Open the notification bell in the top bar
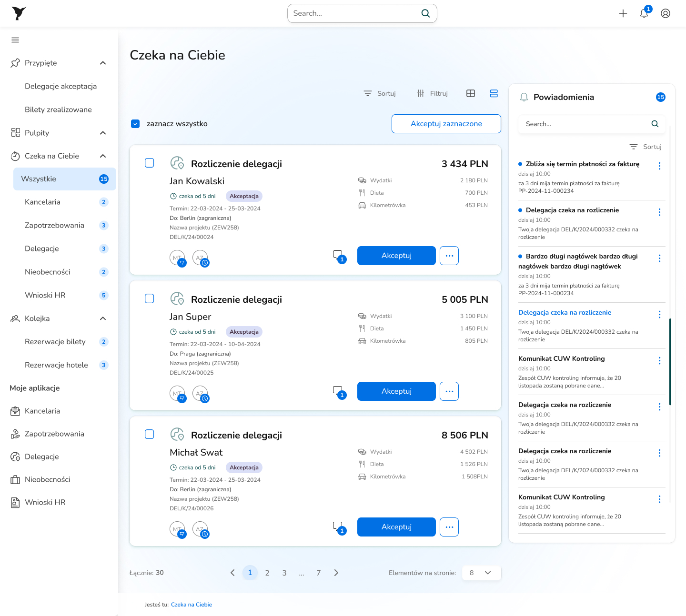 tap(644, 13)
